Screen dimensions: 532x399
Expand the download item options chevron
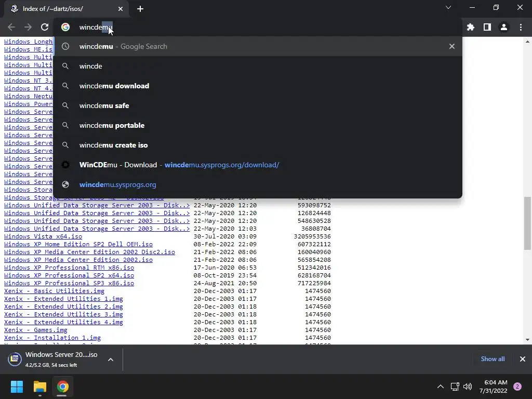point(111,360)
